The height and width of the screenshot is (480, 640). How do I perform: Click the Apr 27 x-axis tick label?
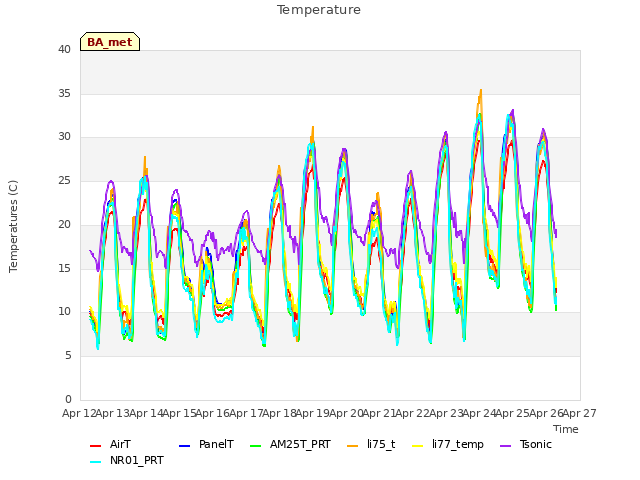click(580, 413)
